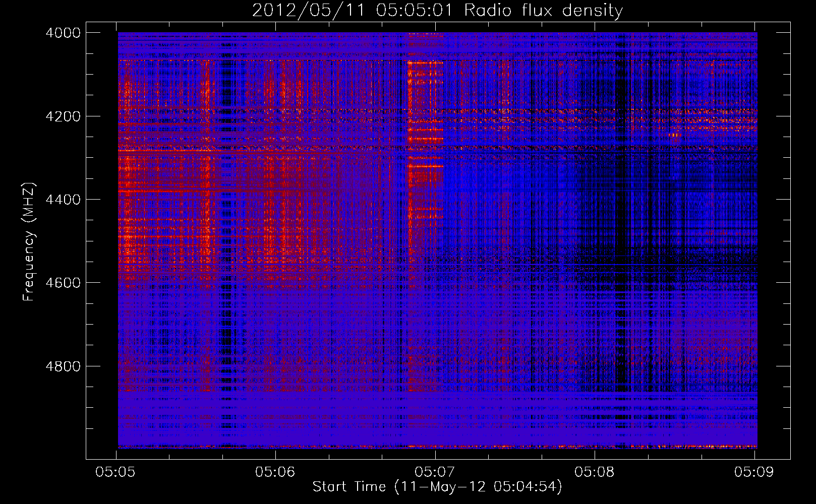Click the 4200 frequency tick label
The width and height of the screenshot is (816, 504).
(x=63, y=116)
